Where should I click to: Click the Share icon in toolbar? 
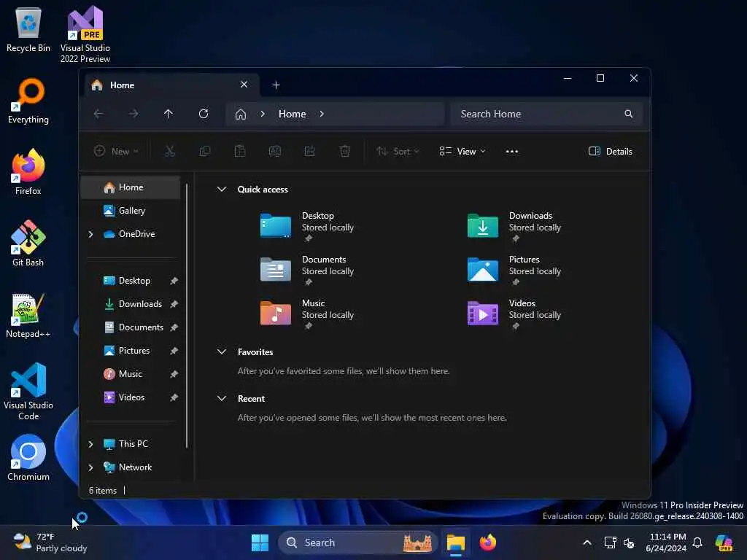pos(309,152)
